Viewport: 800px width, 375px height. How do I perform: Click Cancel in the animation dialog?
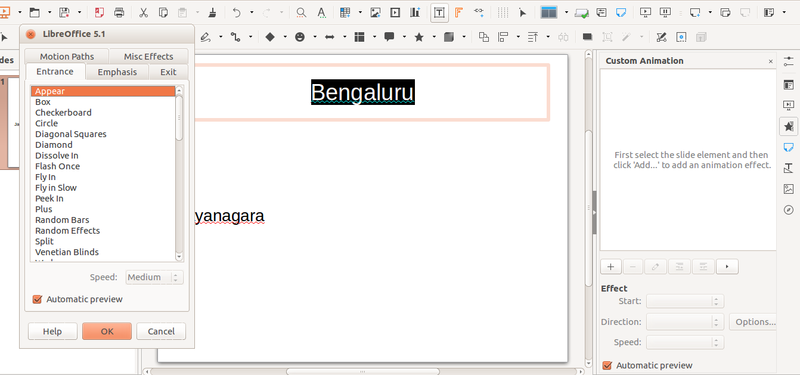[161, 331]
